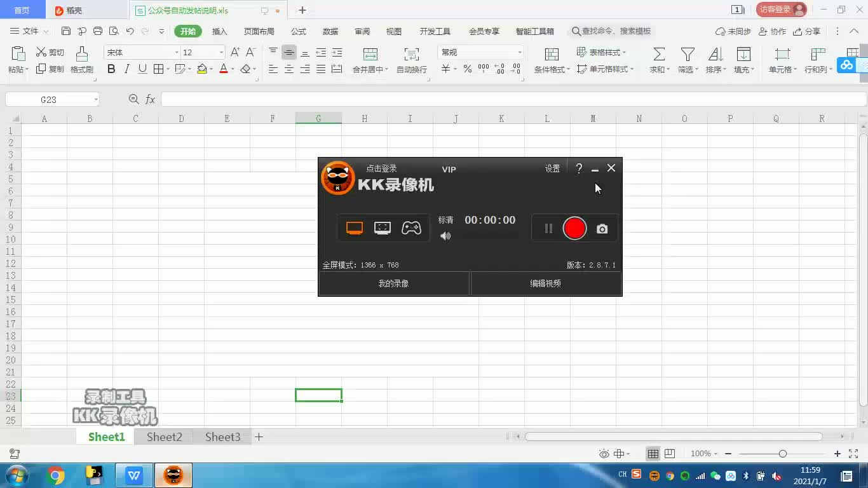Click the 剪切 cut button
The image size is (868, 488).
[50, 52]
